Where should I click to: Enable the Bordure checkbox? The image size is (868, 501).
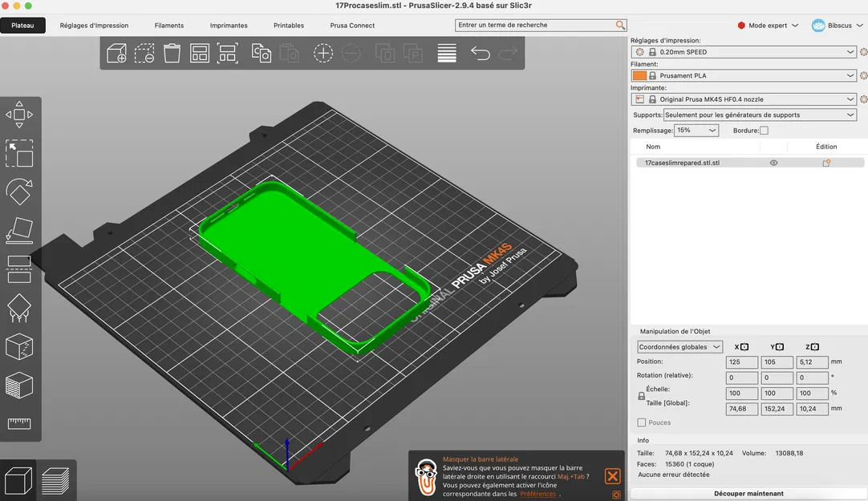pyautogui.click(x=764, y=131)
